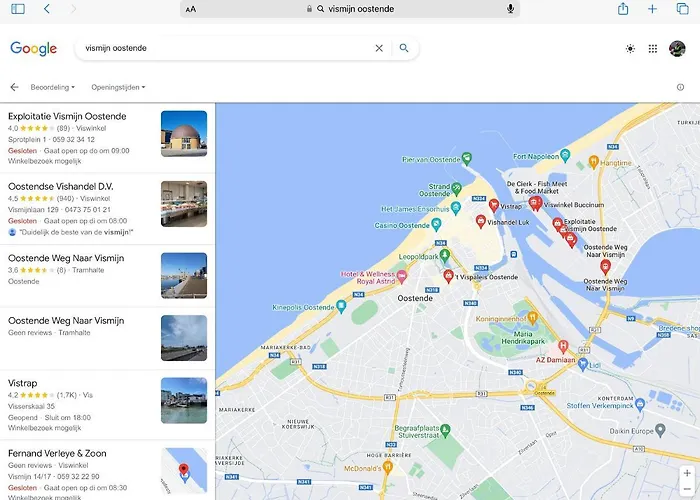Click Strand Oostende marker
Screen dimensions: 700x500
456,189
